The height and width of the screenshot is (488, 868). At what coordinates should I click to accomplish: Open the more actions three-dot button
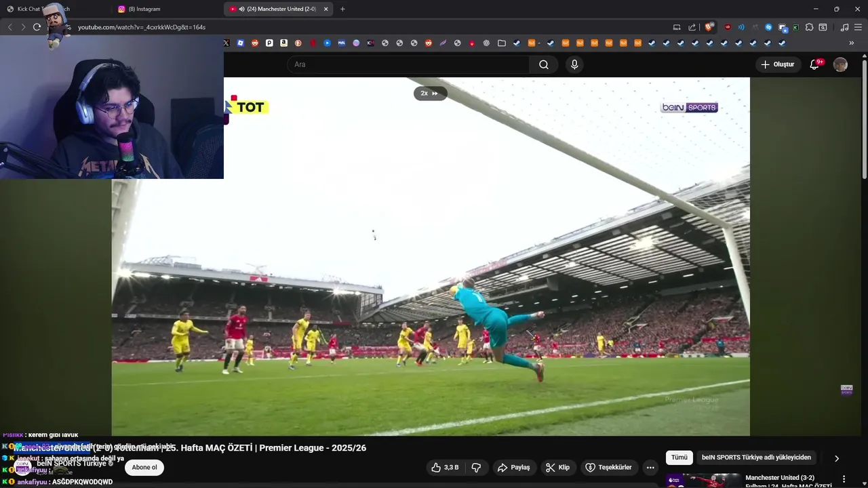coord(650,467)
